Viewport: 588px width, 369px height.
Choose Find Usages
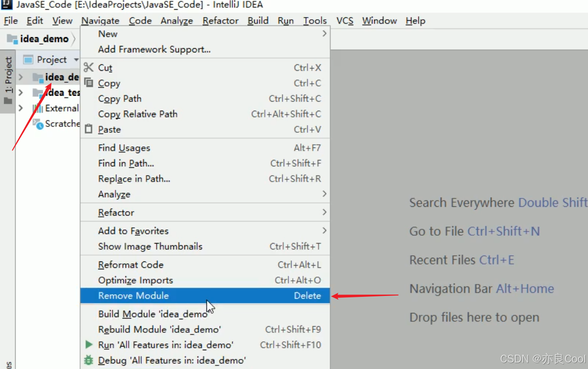pyautogui.click(x=205, y=148)
